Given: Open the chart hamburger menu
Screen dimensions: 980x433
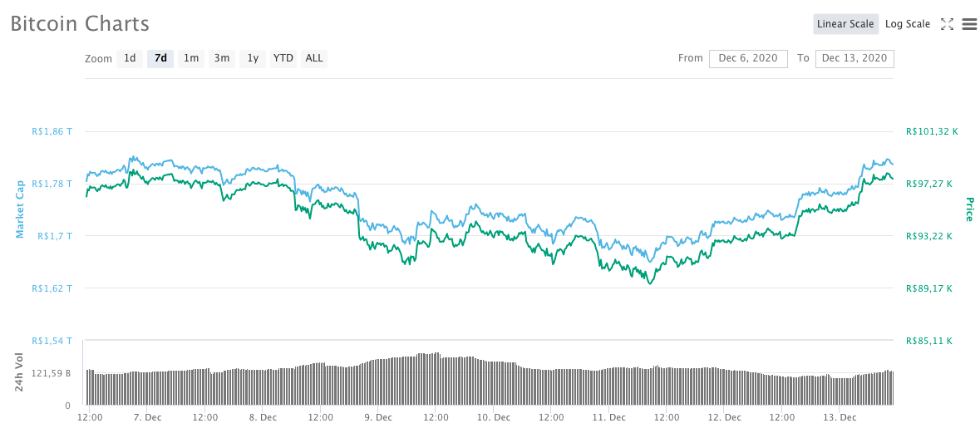Looking at the screenshot, I should 969,24.
